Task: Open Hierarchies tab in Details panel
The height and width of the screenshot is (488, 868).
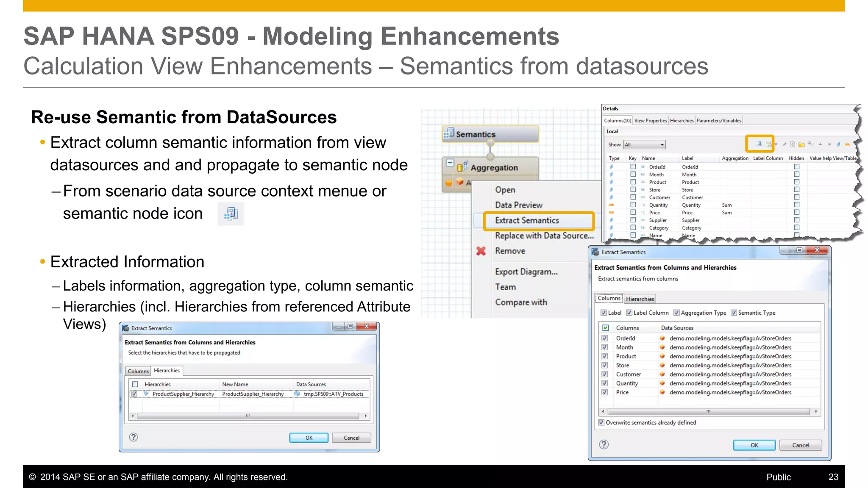Action: point(682,120)
